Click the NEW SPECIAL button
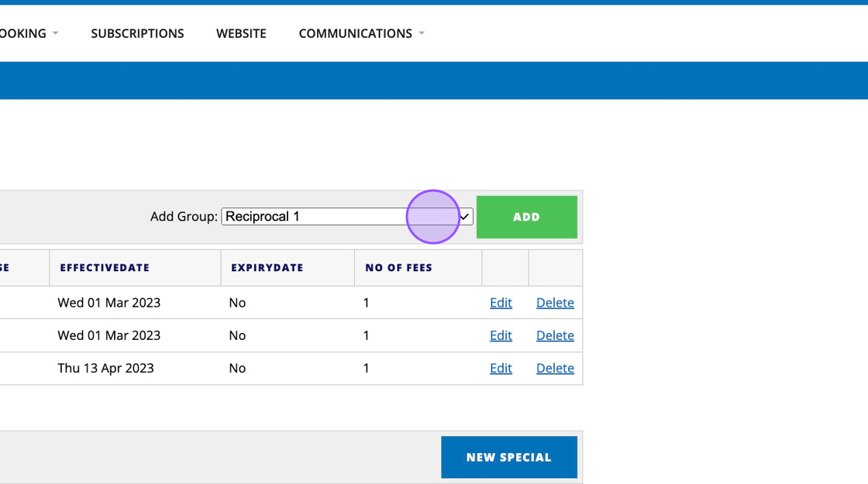The width and height of the screenshot is (868, 484). click(x=508, y=457)
